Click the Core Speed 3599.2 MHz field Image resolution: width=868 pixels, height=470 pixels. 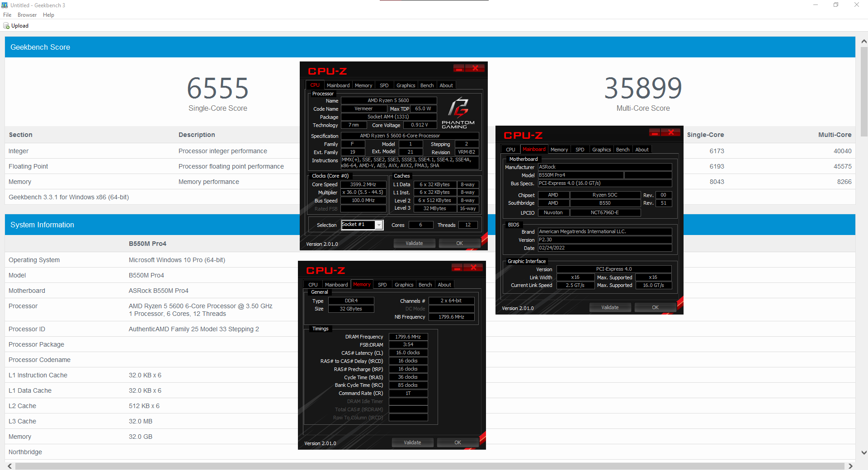(363, 184)
